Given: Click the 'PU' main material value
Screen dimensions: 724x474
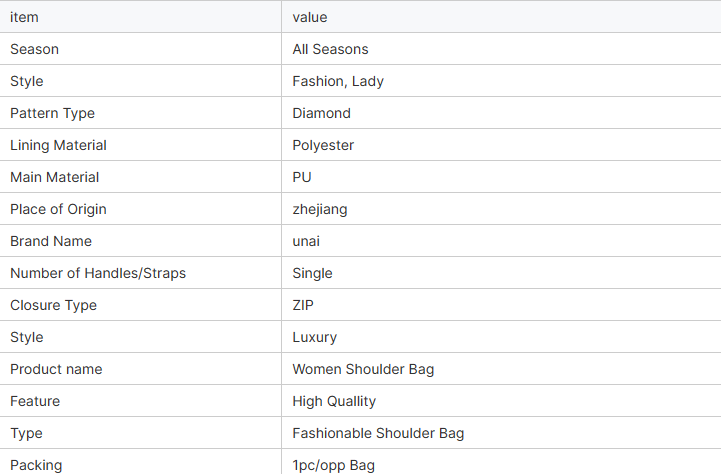Looking at the screenshot, I should click(x=302, y=177).
